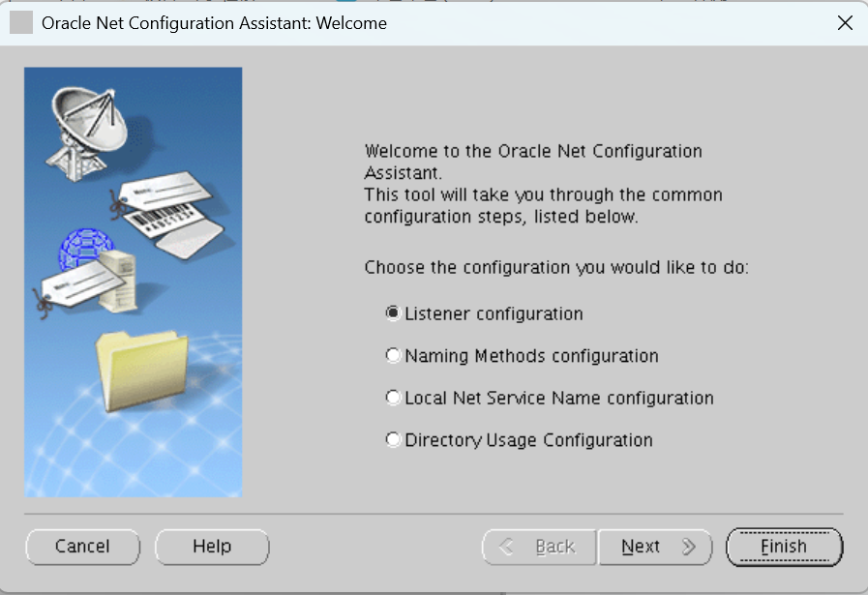Close the Welcome dialog with the X
This screenshot has height=595, width=868.
click(844, 22)
